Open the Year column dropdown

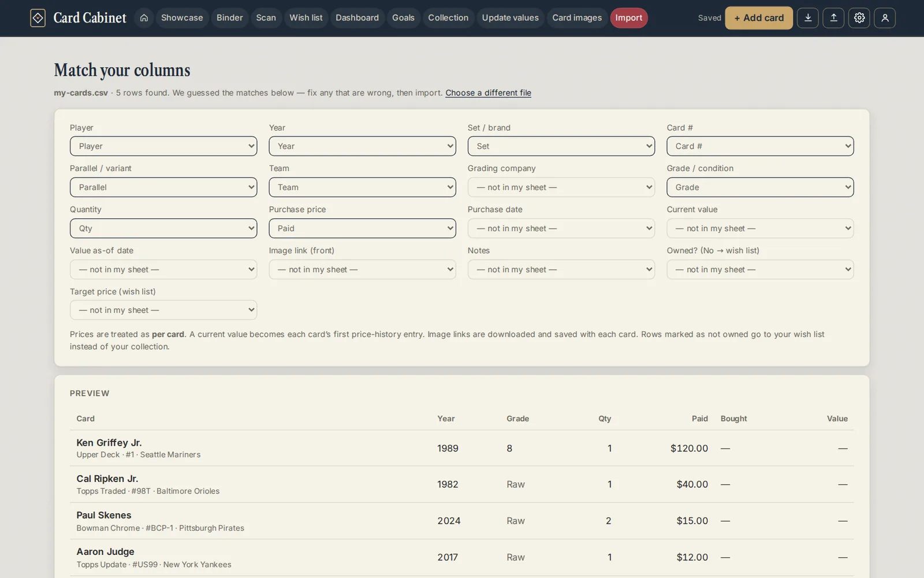(362, 146)
